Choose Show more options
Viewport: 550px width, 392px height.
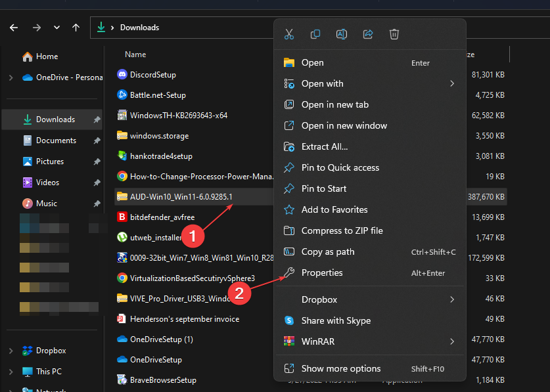(370, 368)
